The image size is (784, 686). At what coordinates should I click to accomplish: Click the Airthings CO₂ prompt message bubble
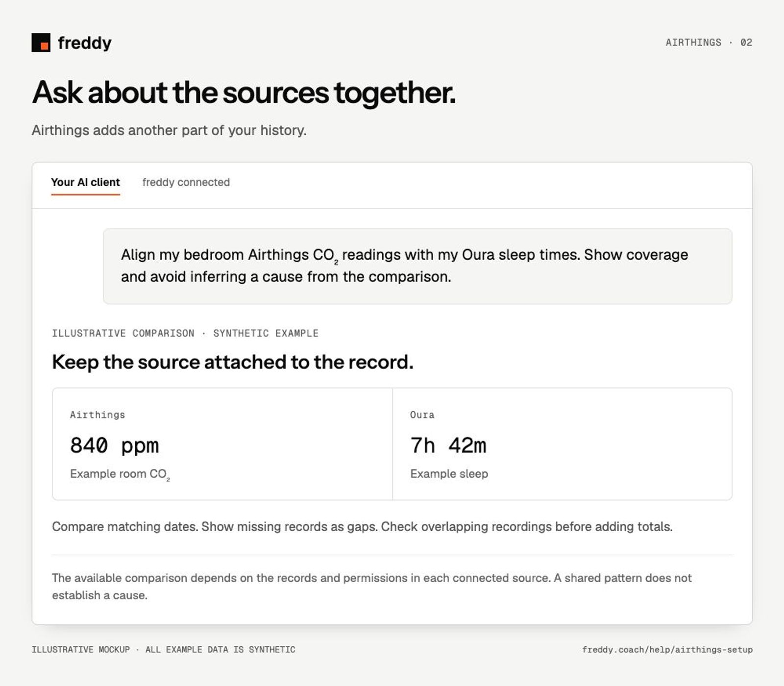[417, 266]
